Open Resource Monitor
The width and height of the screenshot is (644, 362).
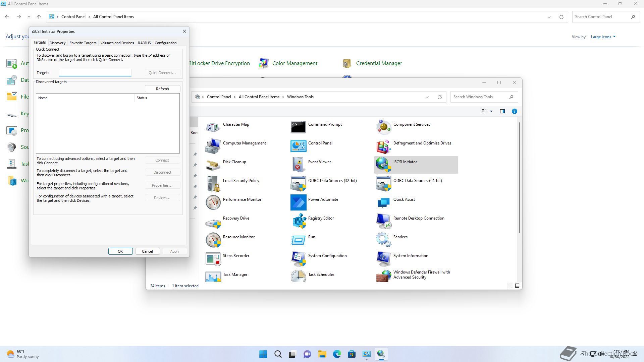point(213,240)
